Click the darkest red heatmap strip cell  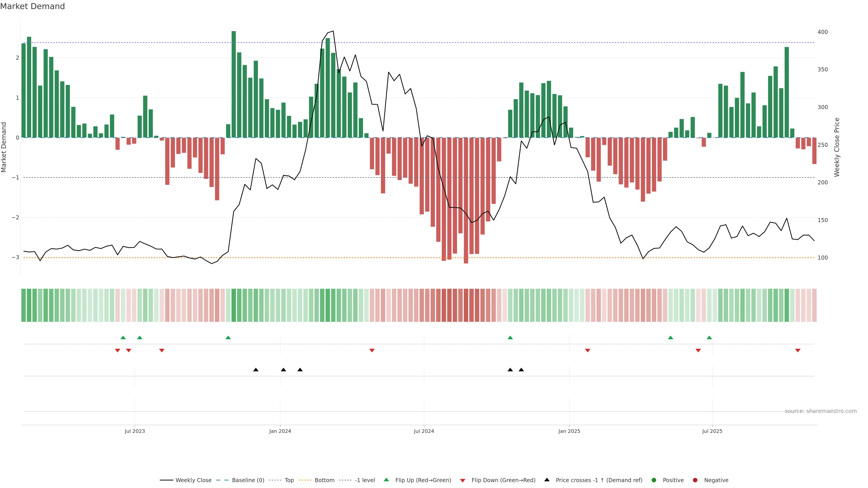[466, 305]
